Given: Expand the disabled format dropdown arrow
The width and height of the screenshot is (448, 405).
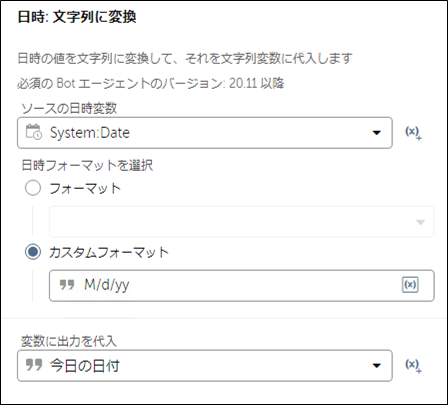Looking at the screenshot, I should pos(421,222).
